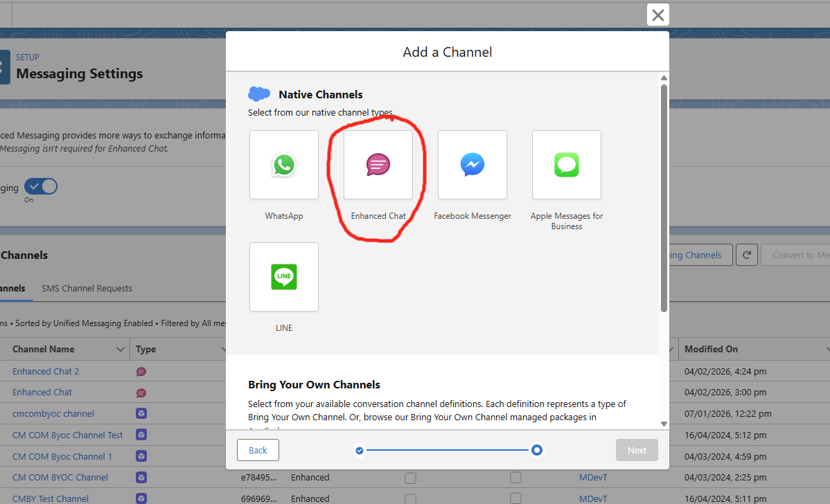The width and height of the screenshot is (830, 504).
Task: Tick second checkbox in CMBY Test Channel row
Action: (515, 498)
